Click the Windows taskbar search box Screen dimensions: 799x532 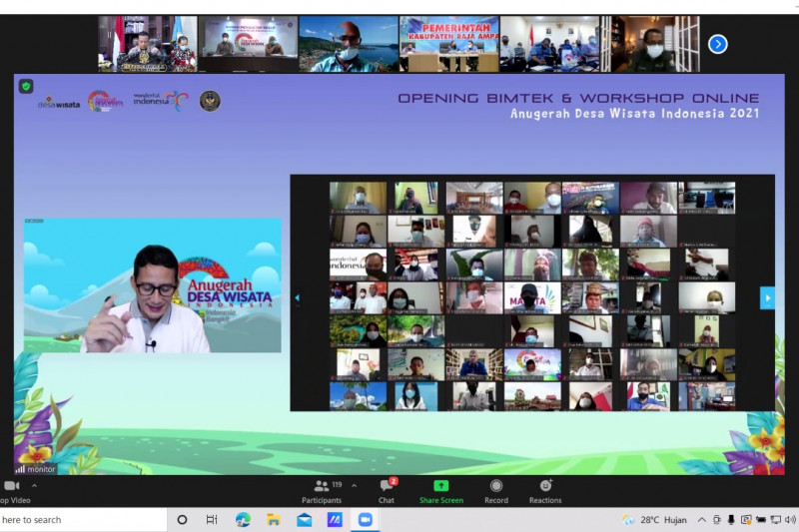[83, 520]
